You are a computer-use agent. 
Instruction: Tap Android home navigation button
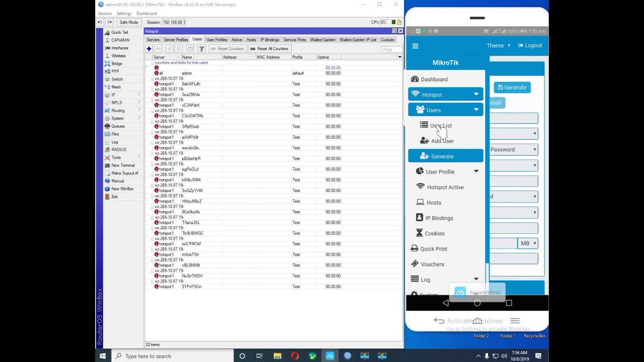(477, 303)
